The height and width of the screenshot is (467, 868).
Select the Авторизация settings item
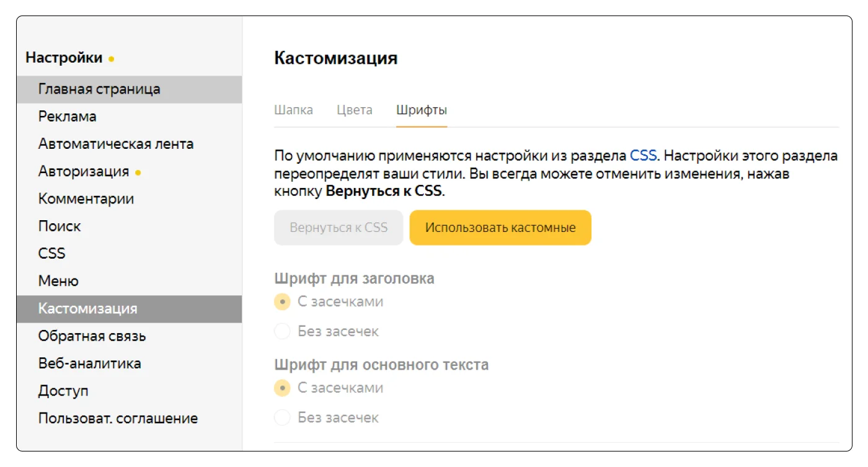pyautogui.click(x=84, y=171)
